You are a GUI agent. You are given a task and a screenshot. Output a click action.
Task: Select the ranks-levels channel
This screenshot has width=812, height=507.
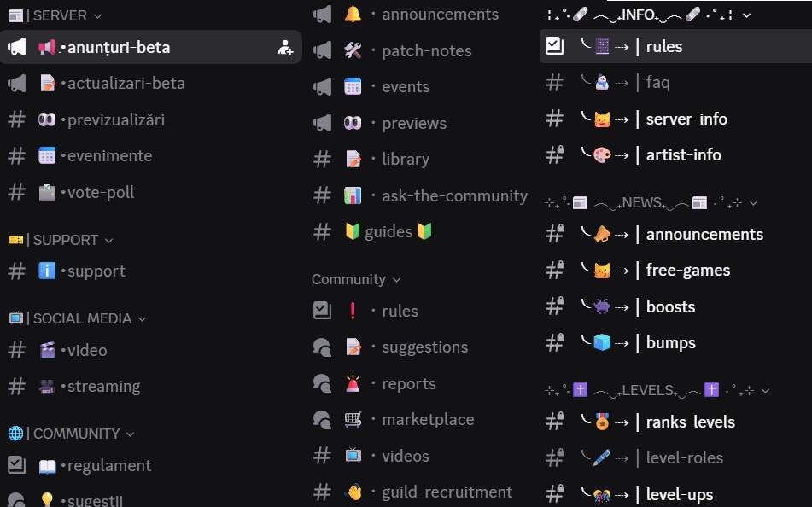pos(692,421)
